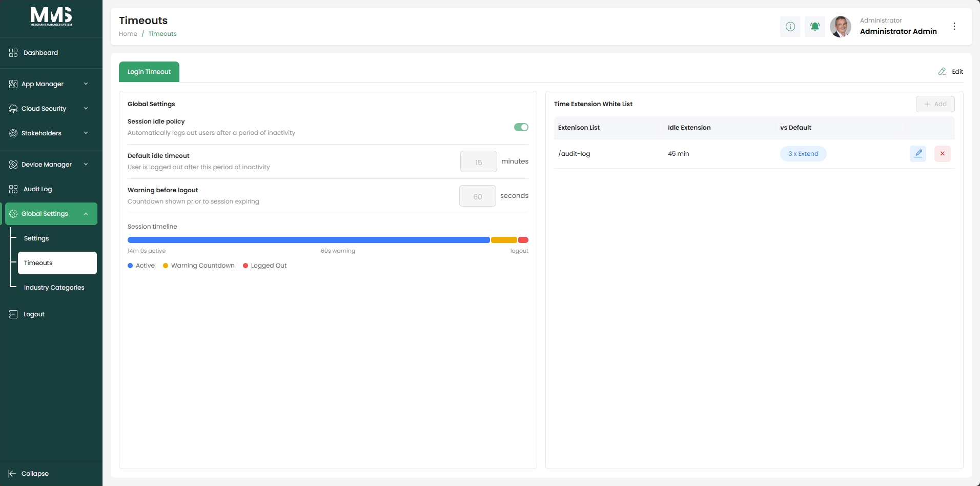This screenshot has width=980, height=486.
Task: Click the Logout sidebar label
Action: point(34,314)
